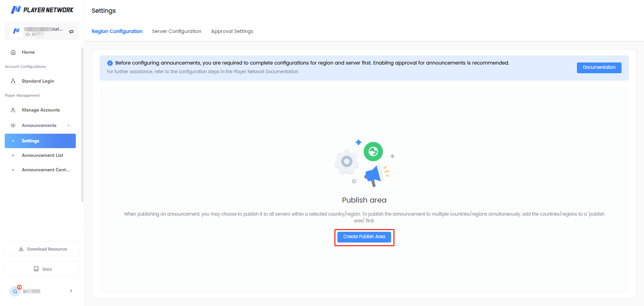Click the Home house icon

click(13, 52)
